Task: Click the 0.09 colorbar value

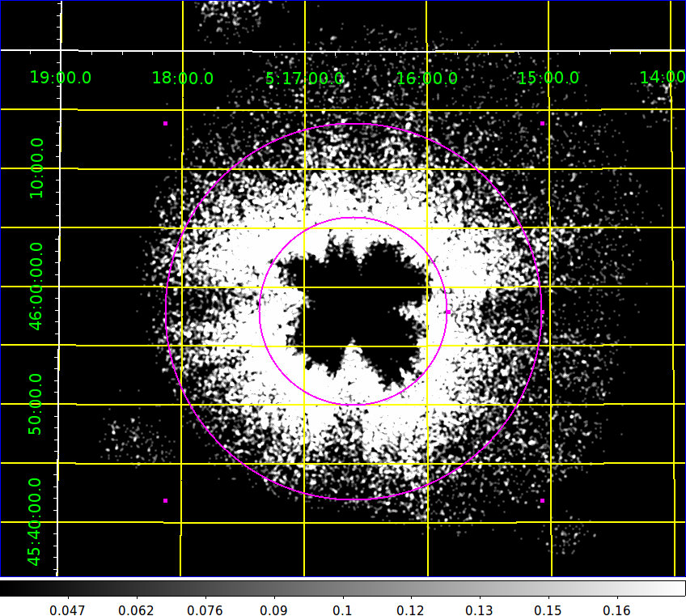Action: 273,610
